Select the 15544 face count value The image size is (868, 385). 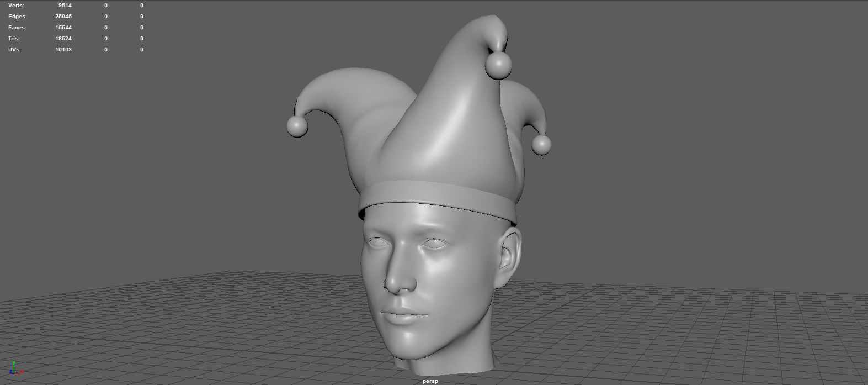(63, 27)
